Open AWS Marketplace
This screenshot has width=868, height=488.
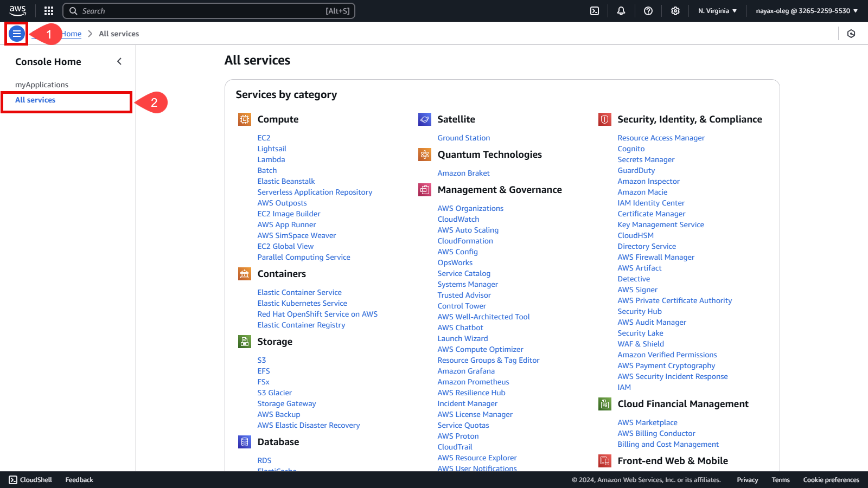pos(647,422)
